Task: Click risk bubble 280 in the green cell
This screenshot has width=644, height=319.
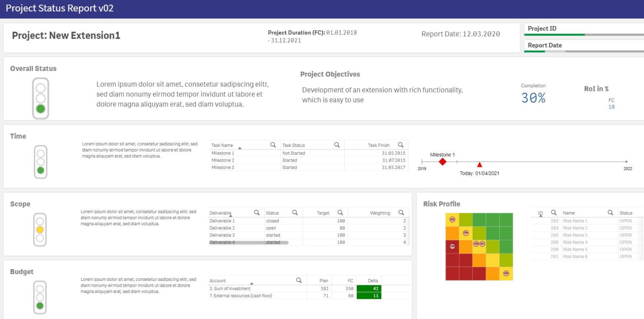Action: (x=505, y=272)
